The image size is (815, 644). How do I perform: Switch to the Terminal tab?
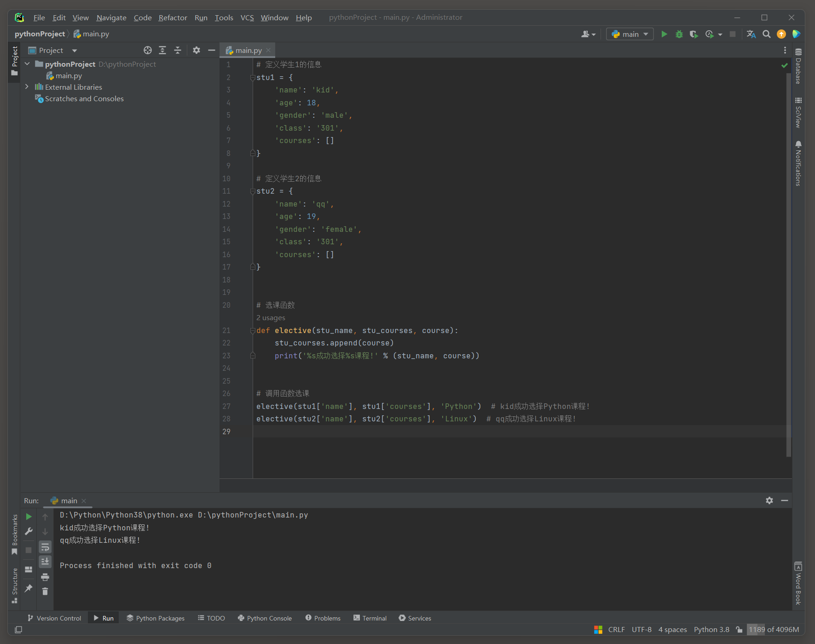pyautogui.click(x=370, y=618)
